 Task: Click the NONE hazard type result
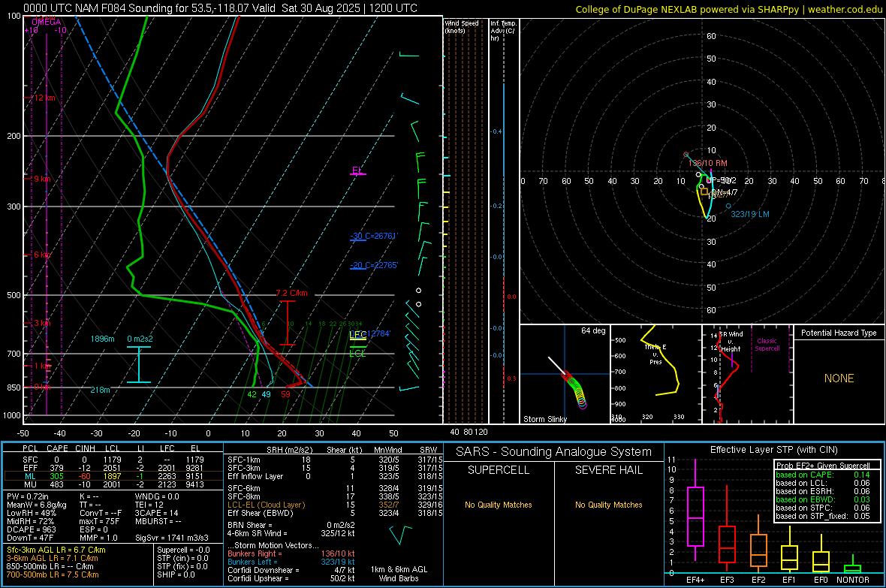point(839,378)
